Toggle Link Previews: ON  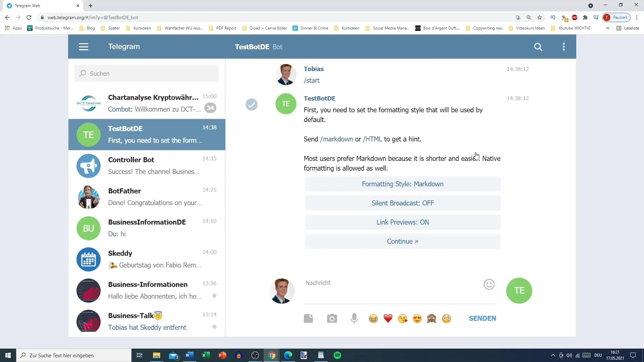[x=402, y=222]
